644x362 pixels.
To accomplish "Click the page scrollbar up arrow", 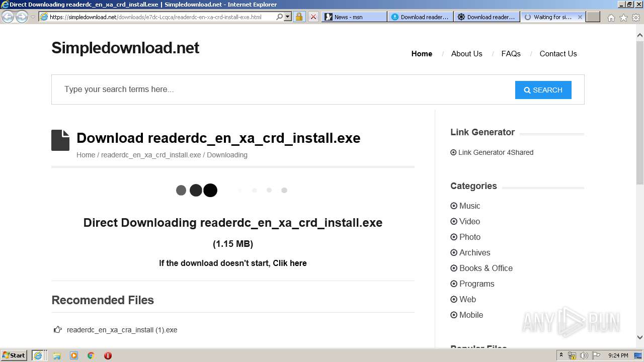I will pyautogui.click(x=639, y=35).
